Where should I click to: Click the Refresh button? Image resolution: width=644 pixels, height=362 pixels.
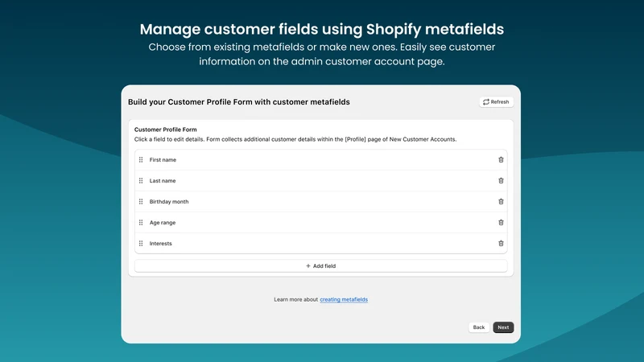click(496, 102)
